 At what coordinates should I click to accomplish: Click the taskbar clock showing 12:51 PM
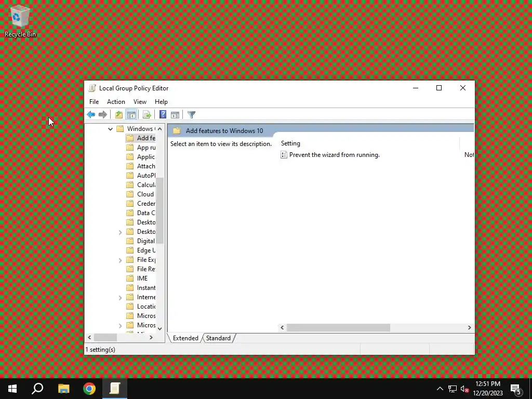pos(488,389)
